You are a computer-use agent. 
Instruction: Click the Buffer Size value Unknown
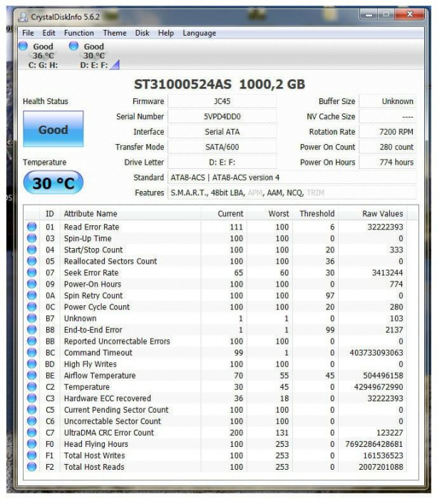pyautogui.click(x=387, y=101)
